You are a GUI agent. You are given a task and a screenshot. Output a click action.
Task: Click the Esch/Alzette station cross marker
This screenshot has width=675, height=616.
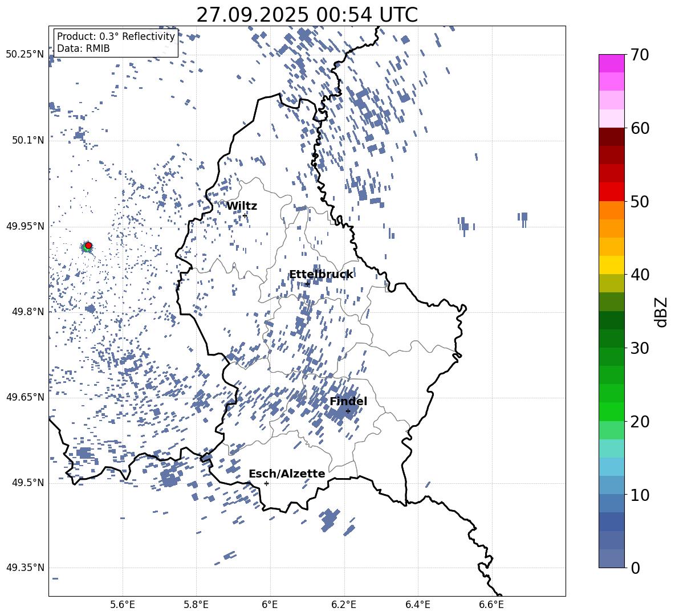266,483
